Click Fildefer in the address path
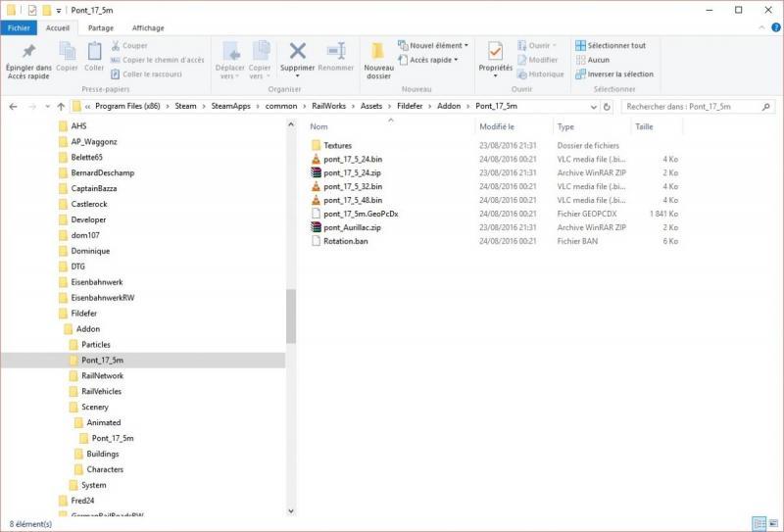Screen dimensions: 784x532 410,106
